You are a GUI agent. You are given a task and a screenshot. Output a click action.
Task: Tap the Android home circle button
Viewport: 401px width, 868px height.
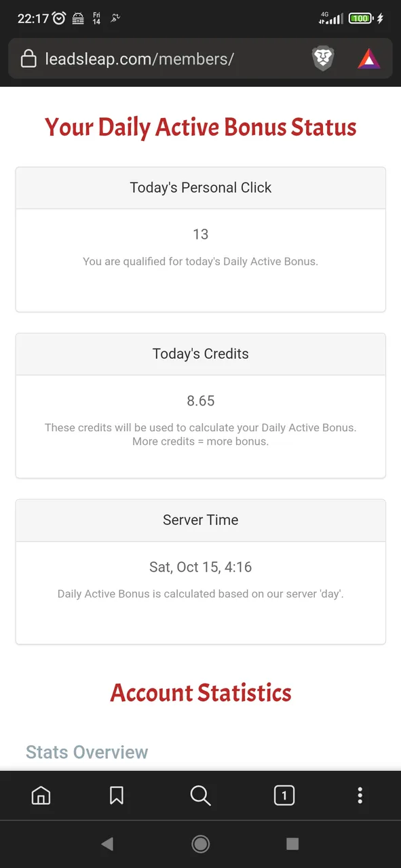pos(200,844)
